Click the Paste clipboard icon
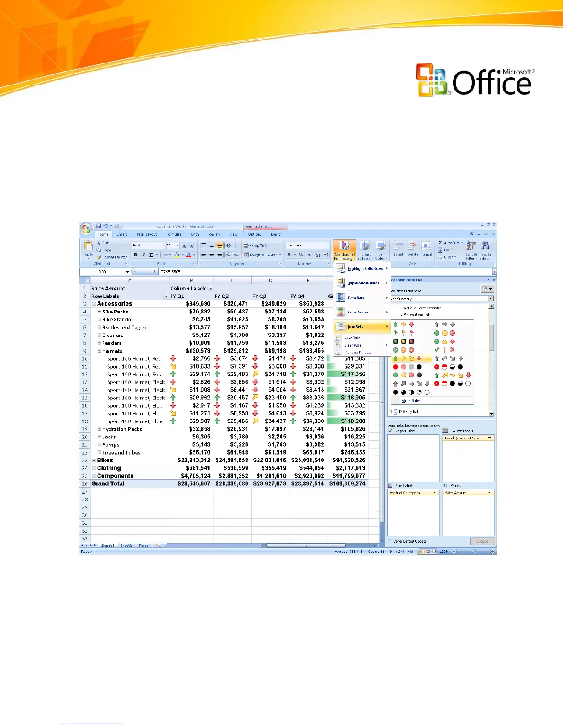 pyautogui.click(x=88, y=246)
